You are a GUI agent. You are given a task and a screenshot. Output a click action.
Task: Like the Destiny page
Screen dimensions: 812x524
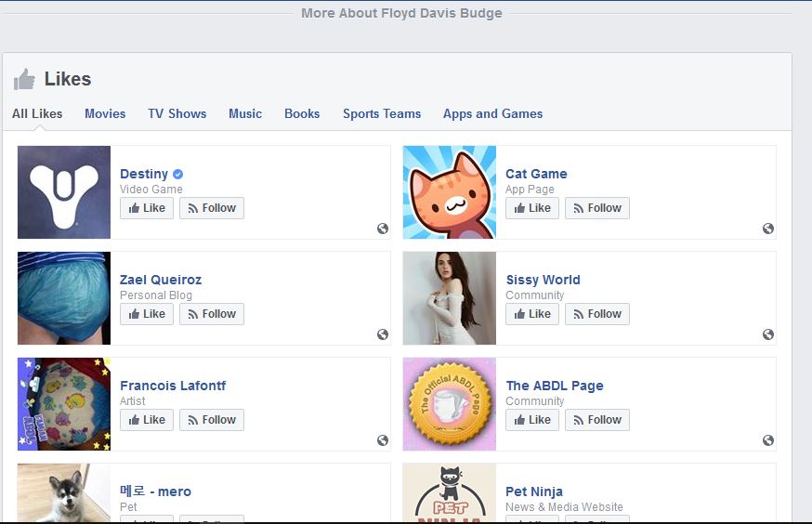[x=147, y=208]
